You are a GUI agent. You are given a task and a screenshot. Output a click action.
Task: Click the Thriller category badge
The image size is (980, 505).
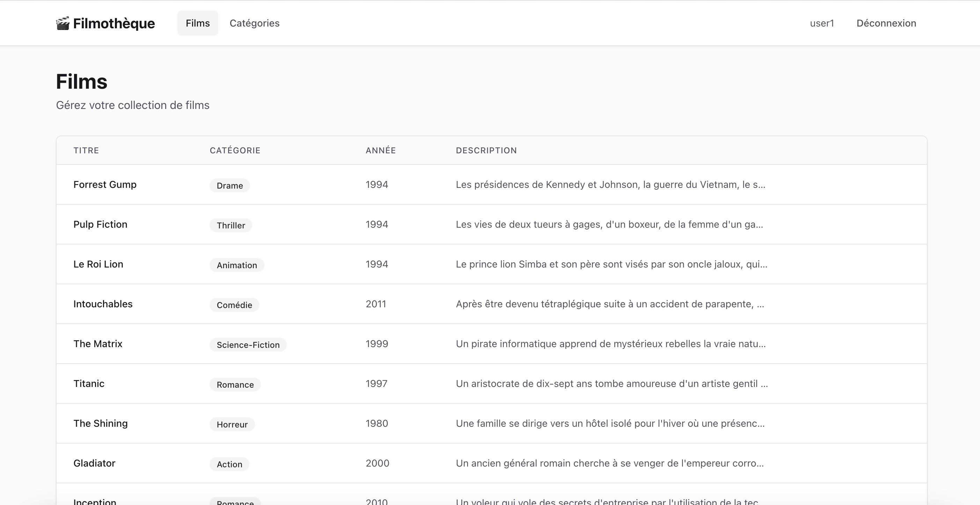click(x=231, y=225)
